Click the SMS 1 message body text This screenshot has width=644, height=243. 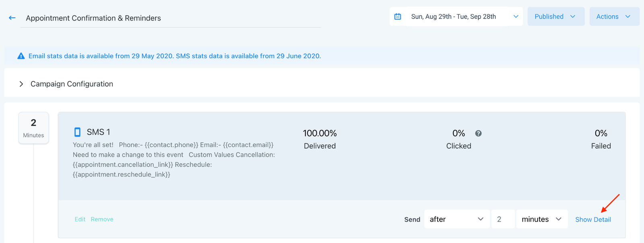pos(173,160)
